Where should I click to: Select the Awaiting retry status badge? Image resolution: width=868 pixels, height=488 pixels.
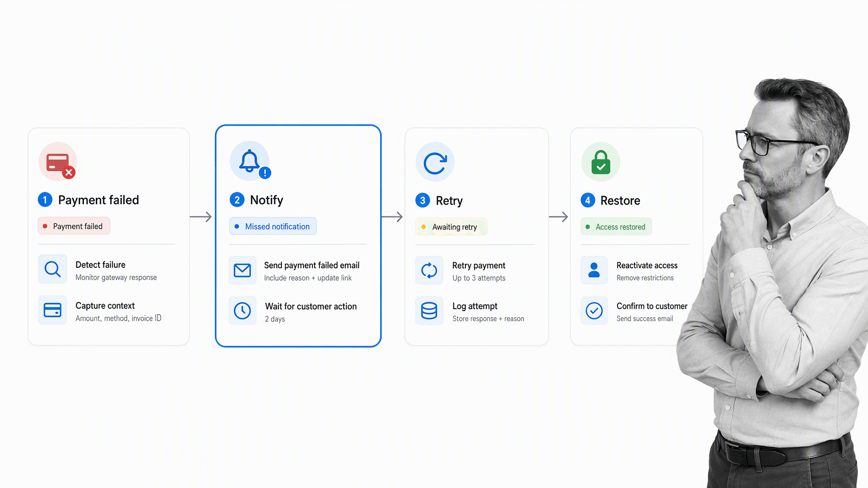(451, 227)
